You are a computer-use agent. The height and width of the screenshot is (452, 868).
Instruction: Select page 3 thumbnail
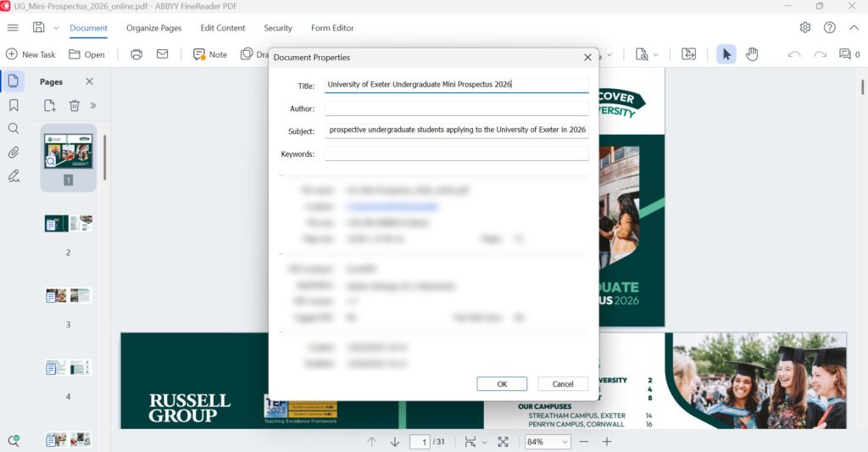coord(68,295)
